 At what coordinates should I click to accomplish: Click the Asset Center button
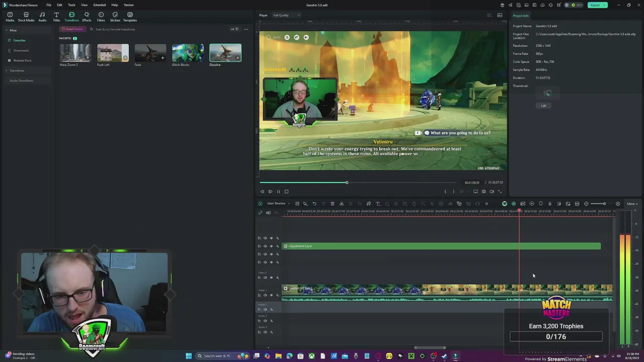click(x=72, y=29)
